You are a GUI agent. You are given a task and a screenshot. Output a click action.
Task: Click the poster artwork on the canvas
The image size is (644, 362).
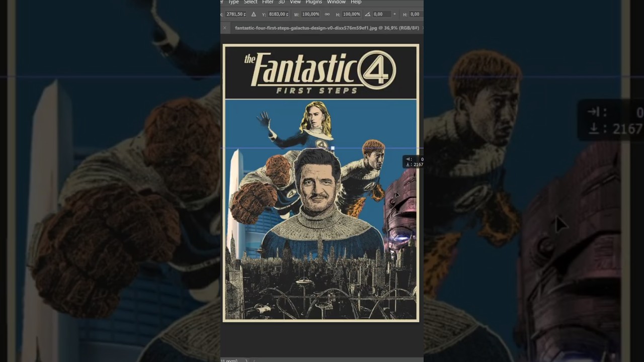pos(321,183)
